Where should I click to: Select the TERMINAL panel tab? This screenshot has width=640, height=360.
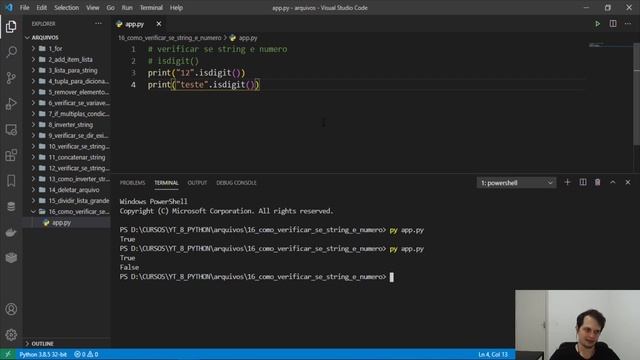tap(166, 183)
